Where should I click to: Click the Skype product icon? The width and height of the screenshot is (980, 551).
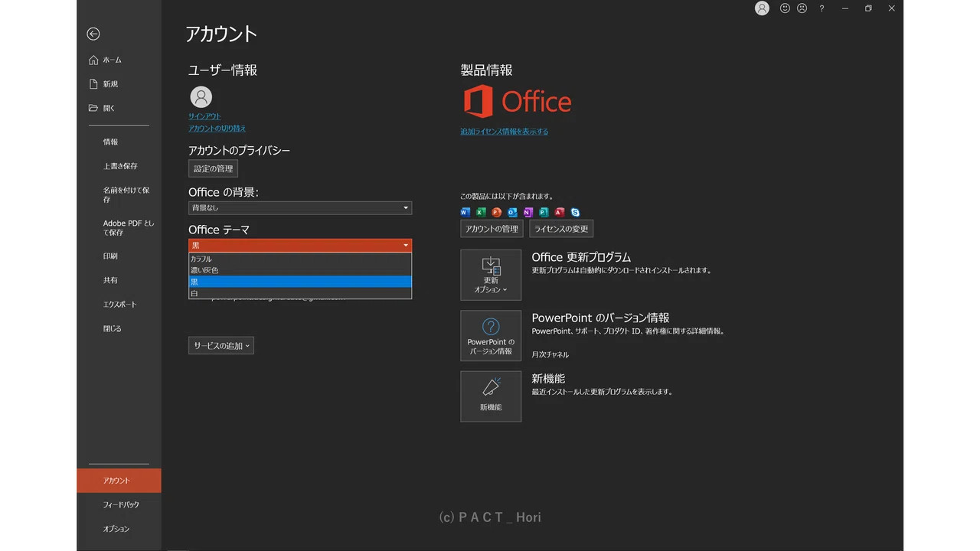click(575, 212)
